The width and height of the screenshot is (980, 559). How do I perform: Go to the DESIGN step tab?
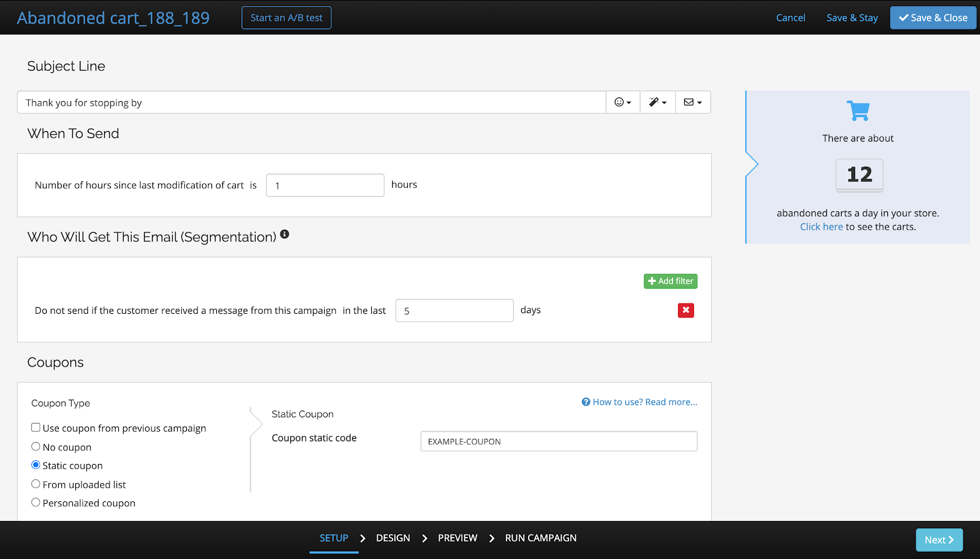[393, 538]
